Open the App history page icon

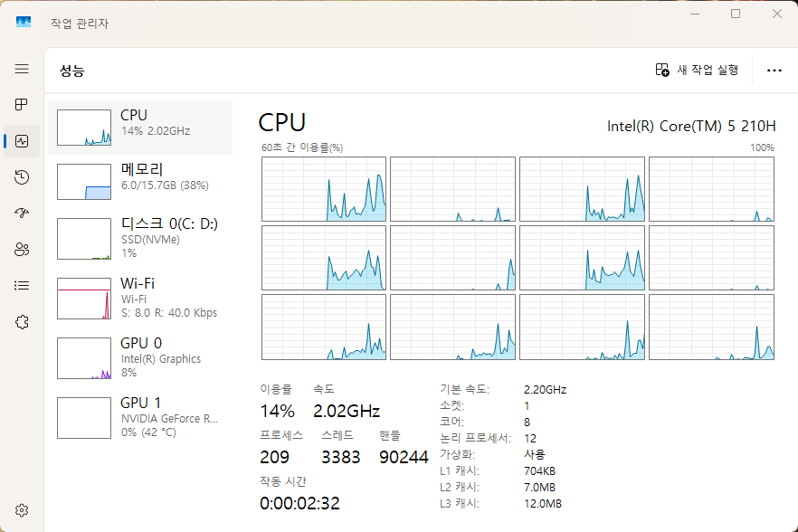[x=22, y=177]
